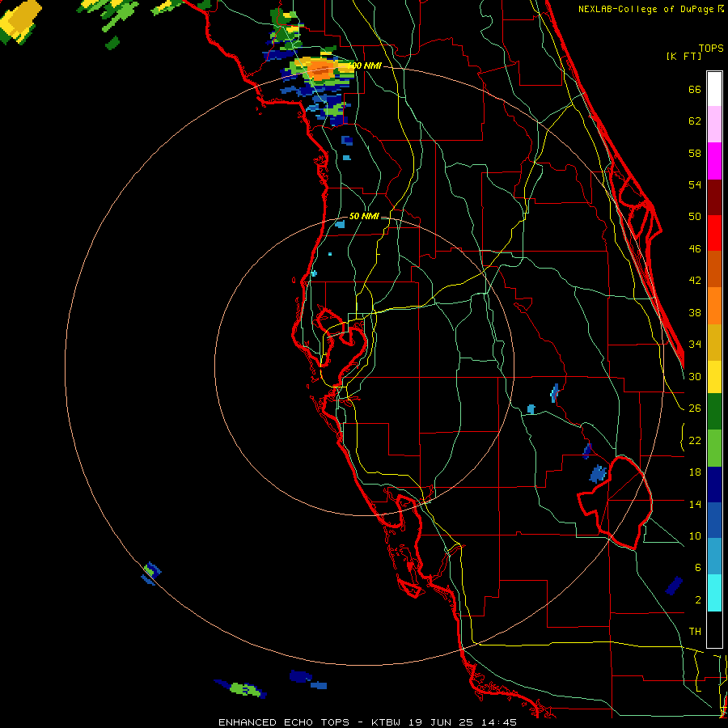This screenshot has width=728, height=728.
Task: Click the light blue 14 kft swatch
Action: pos(714,557)
